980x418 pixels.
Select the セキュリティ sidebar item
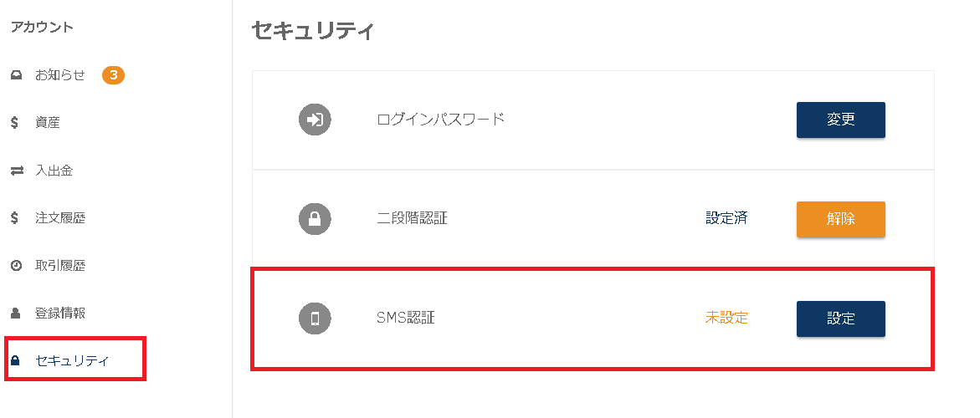click(75, 360)
